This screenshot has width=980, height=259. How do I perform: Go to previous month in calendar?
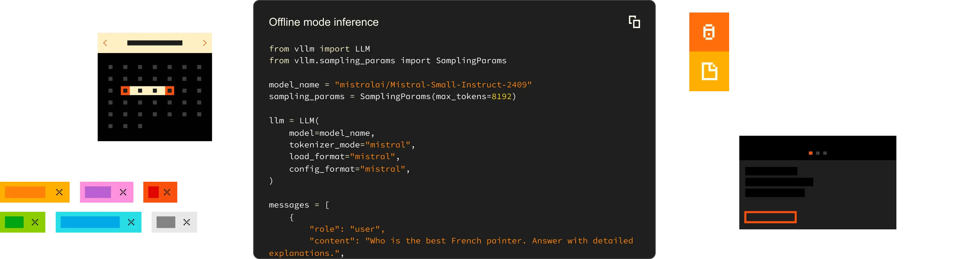105,43
